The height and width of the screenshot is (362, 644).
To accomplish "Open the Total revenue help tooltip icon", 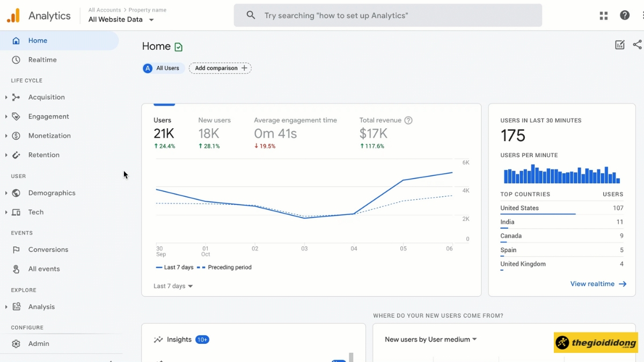I will pyautogui.click(x=408, y=120).
